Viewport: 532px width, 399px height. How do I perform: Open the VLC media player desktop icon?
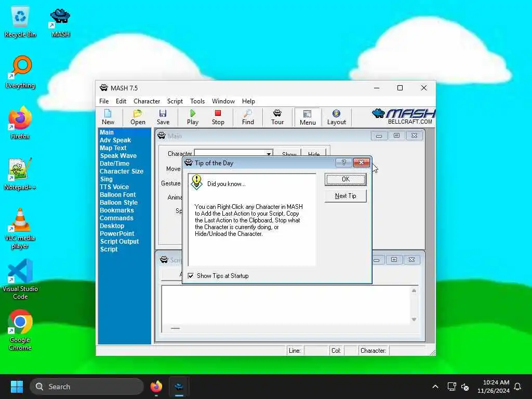20,229
